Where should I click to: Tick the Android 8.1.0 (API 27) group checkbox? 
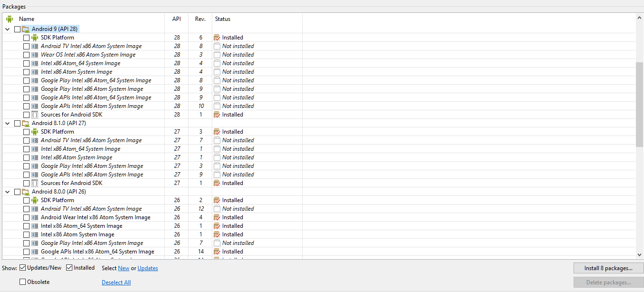[18, 123]
